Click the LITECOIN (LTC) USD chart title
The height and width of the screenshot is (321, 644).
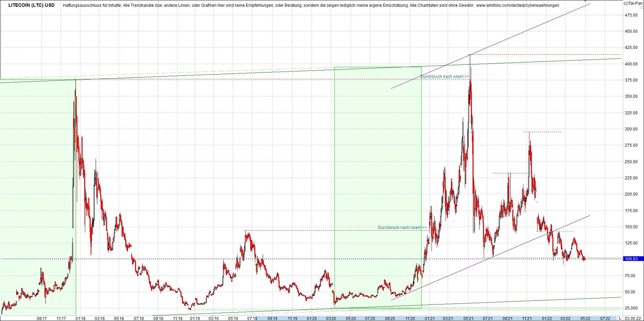31,5
